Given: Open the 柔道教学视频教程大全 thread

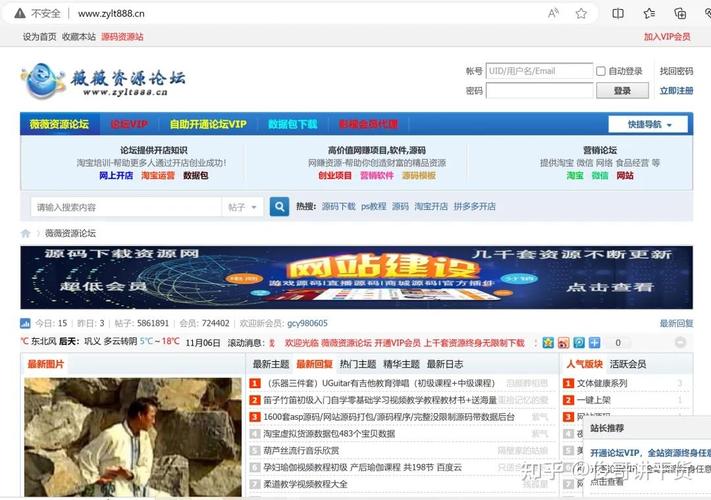Looking at the screenshot, I should [x=305, y=484].
